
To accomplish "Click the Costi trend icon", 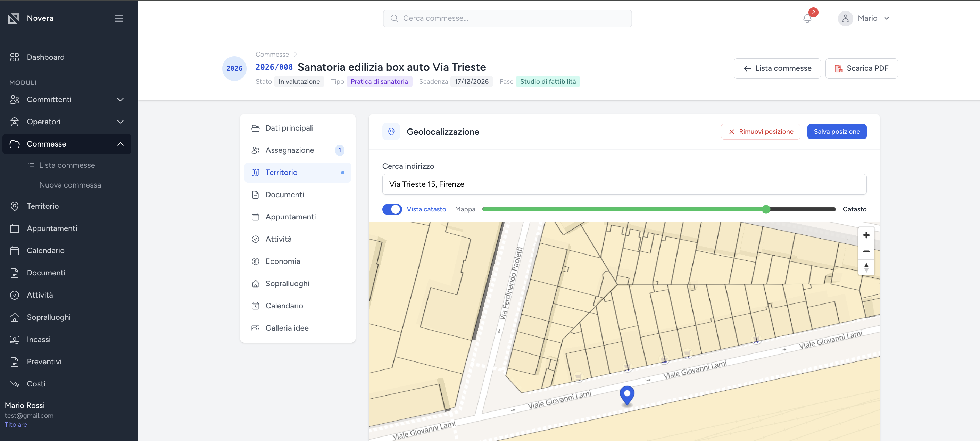I will (x=15, y=384).
